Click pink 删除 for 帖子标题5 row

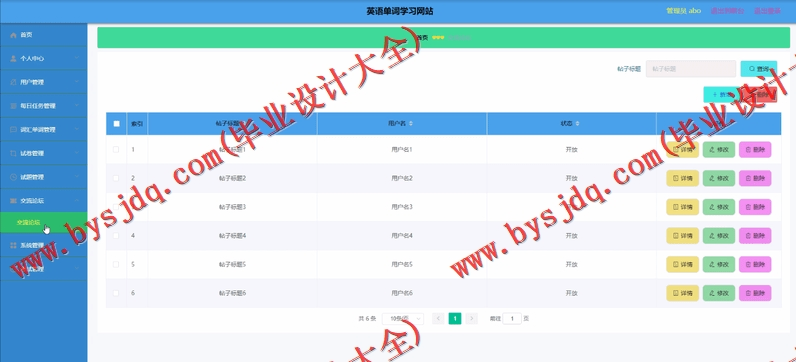click(x=755, y=265)
